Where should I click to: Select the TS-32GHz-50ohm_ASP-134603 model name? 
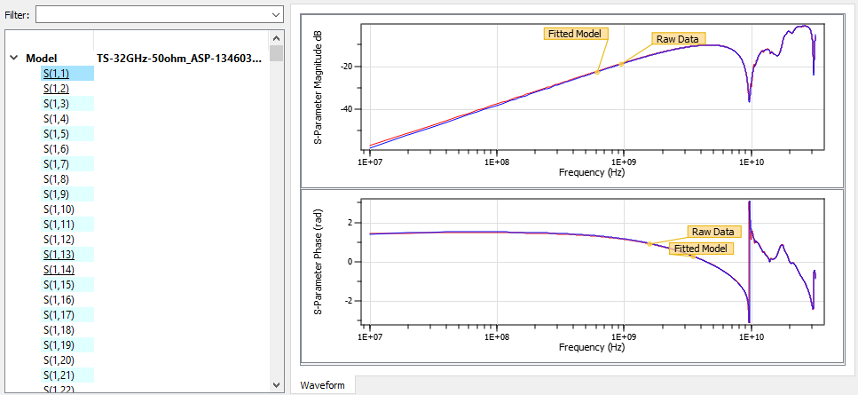pos(179,58)
